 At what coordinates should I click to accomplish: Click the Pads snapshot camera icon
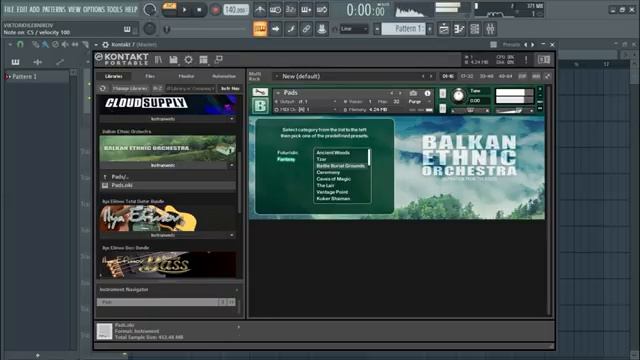click(x=413, y=93)
